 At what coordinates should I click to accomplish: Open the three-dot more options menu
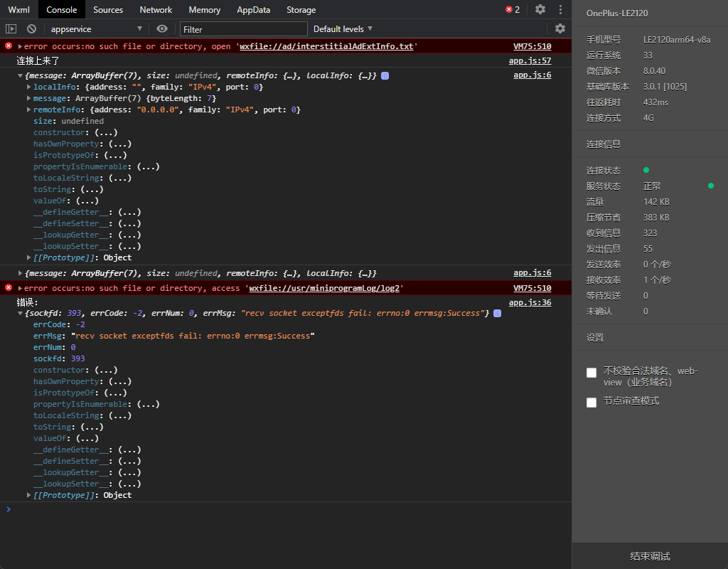(560, 9)
